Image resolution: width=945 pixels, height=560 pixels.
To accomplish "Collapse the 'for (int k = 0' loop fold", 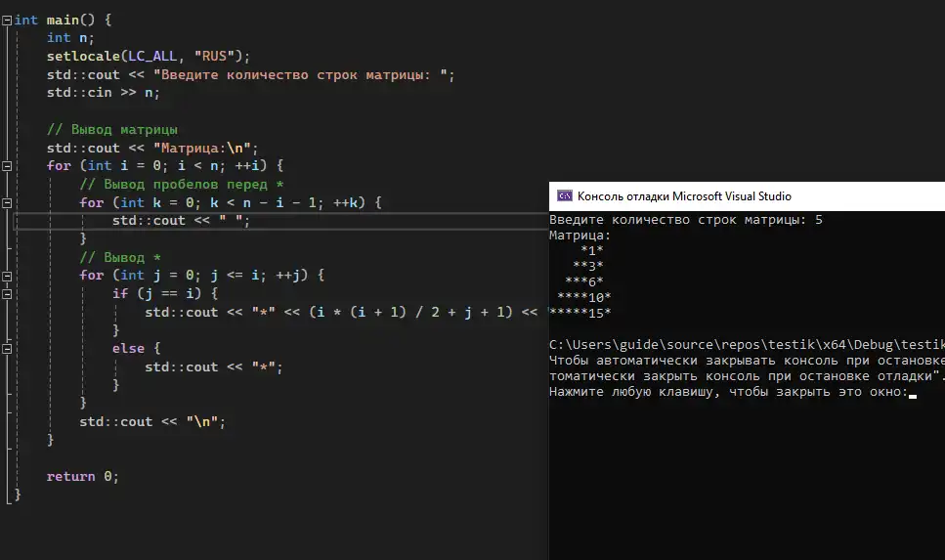I will click(x=7, y=203).
